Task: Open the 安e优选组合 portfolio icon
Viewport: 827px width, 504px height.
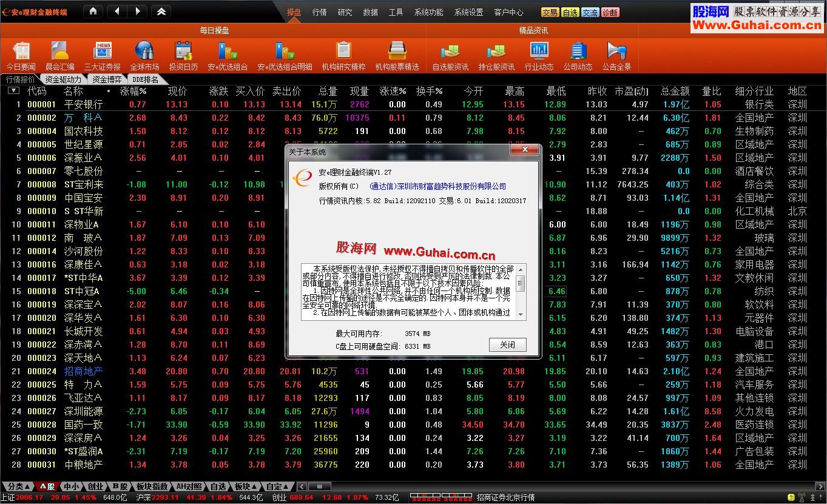Action: click(x=228, y=56)
